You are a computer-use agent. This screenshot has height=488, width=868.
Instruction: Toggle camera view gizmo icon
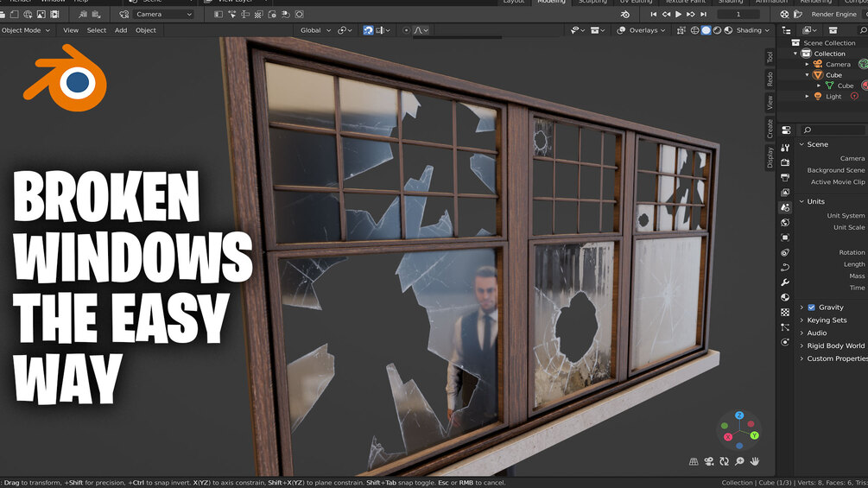pyautogui.click(x=708, y=461)
